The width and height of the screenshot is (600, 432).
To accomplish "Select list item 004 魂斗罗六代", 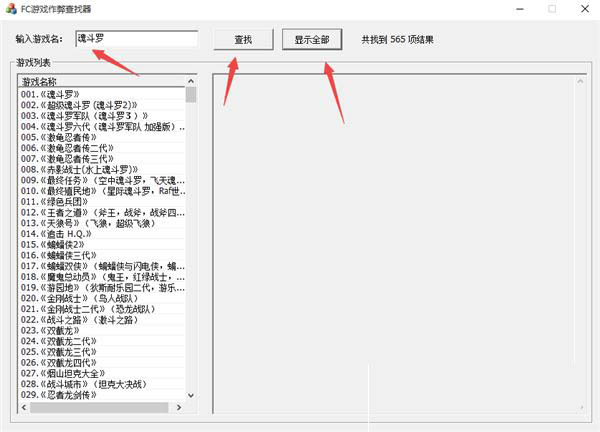I will click(101, 126).
